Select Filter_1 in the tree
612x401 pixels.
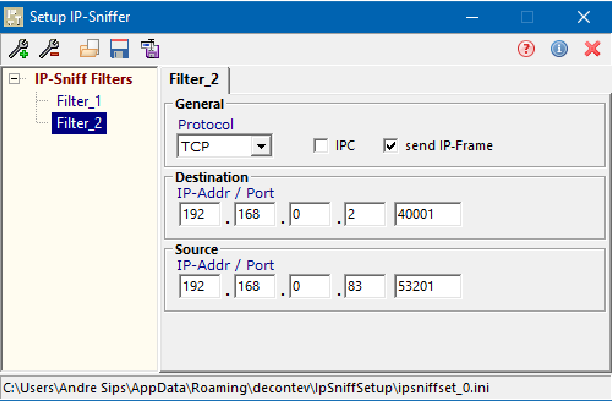click(79, 101)
